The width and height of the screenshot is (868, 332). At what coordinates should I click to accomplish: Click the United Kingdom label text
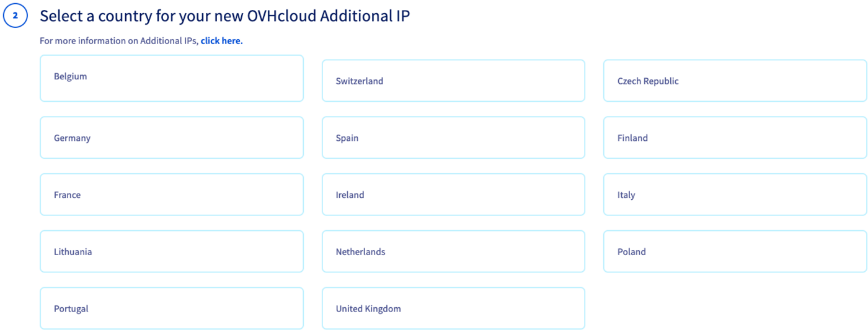[368, 308]
